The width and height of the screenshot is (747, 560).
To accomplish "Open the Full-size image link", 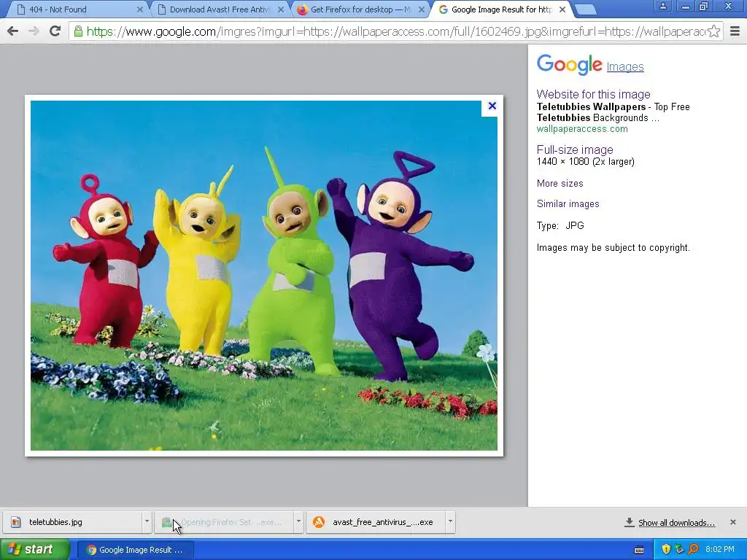I will [575, 149].
